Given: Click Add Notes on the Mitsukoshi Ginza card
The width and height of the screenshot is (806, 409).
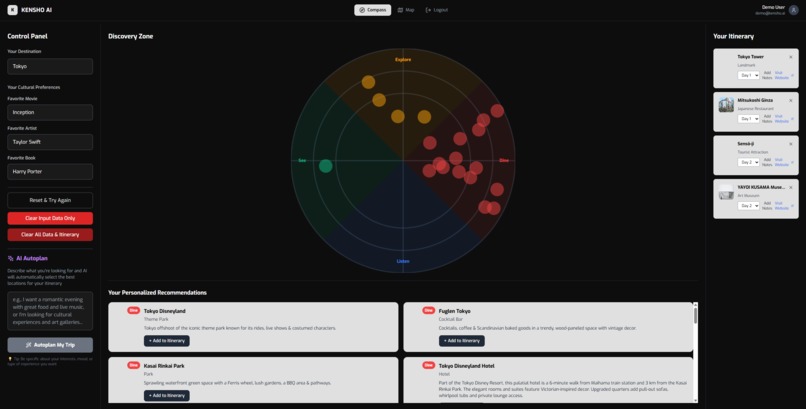Looking at the screenshot, I should [x=767, y=119].
